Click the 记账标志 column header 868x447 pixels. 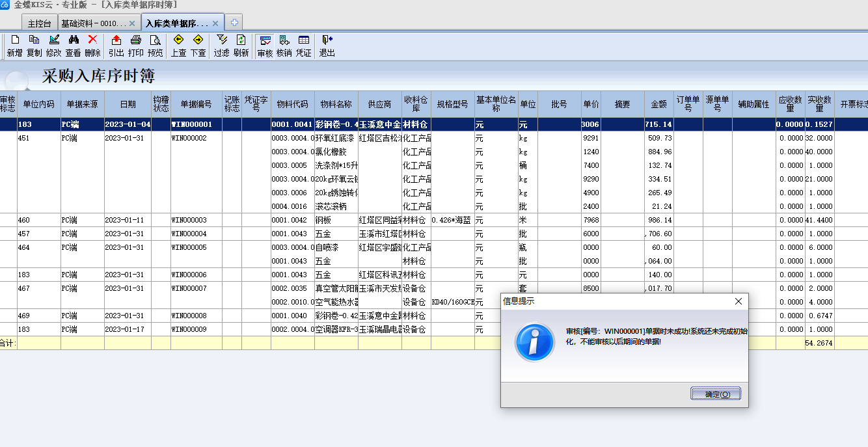pos(232,104)
